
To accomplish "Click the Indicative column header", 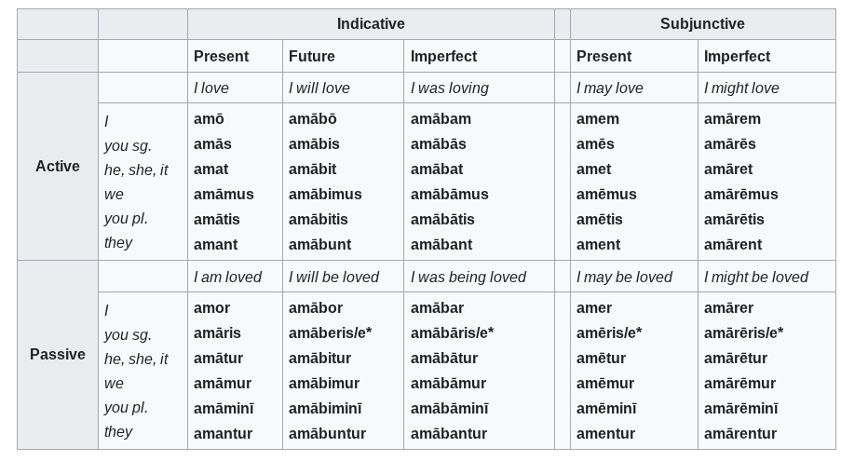I will [371, 24].
